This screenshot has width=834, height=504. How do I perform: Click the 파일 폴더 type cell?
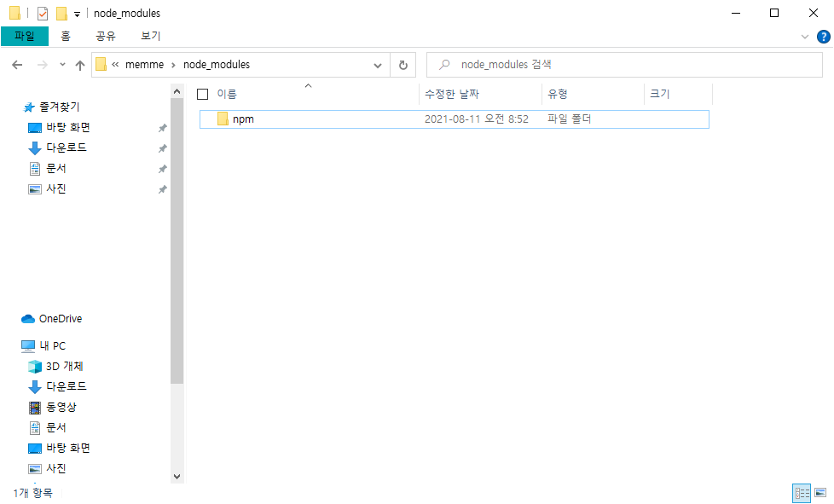pos(569,119)
